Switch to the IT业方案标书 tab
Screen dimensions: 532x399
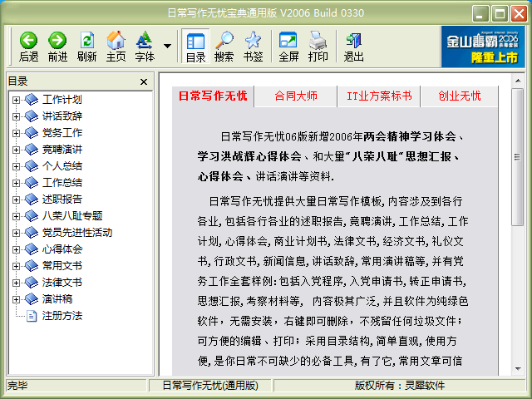point(379,96)
